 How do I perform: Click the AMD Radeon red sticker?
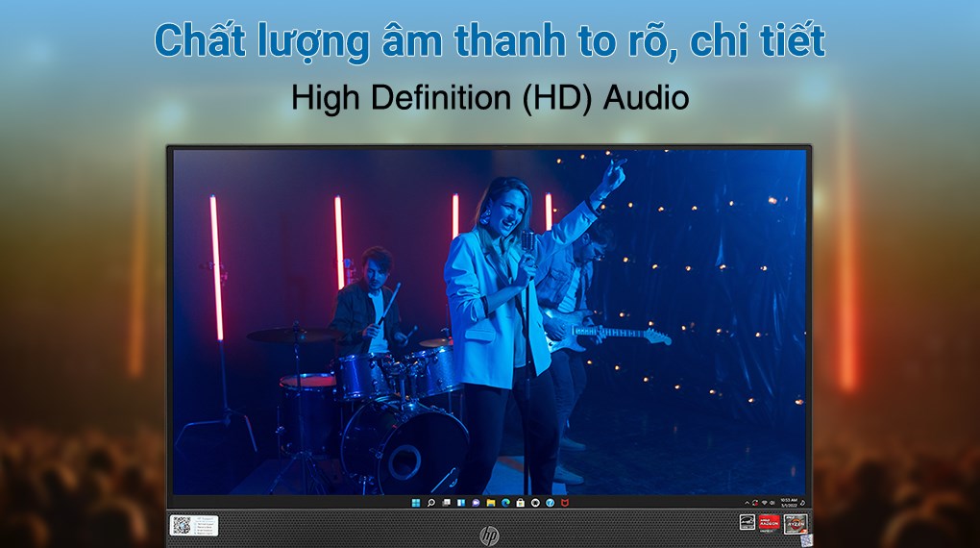(x=770, y=523)
